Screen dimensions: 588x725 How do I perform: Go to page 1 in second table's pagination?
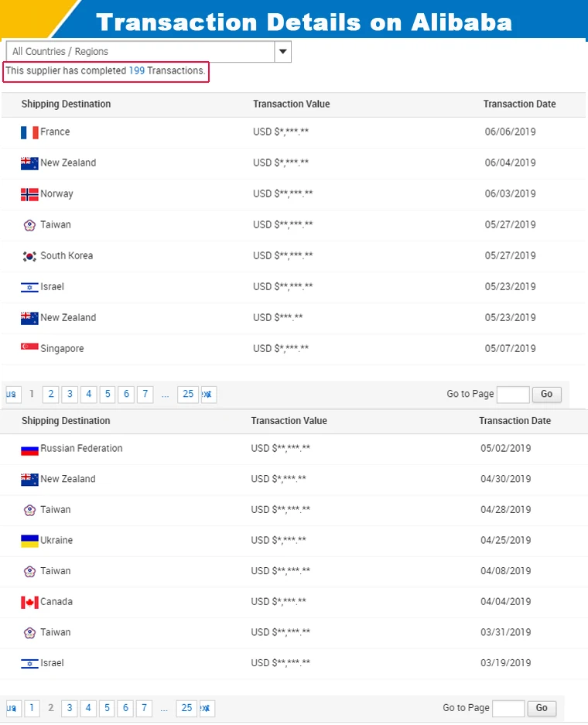[x=32, y=708]
